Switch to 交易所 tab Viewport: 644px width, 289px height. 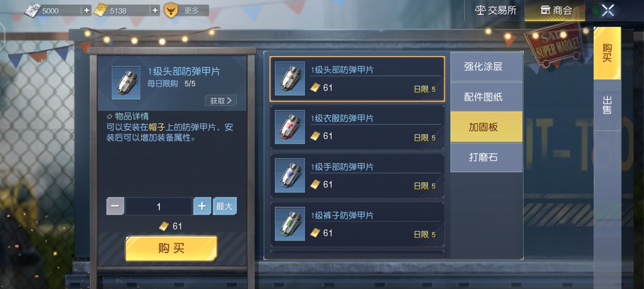(x=495, y=10)
